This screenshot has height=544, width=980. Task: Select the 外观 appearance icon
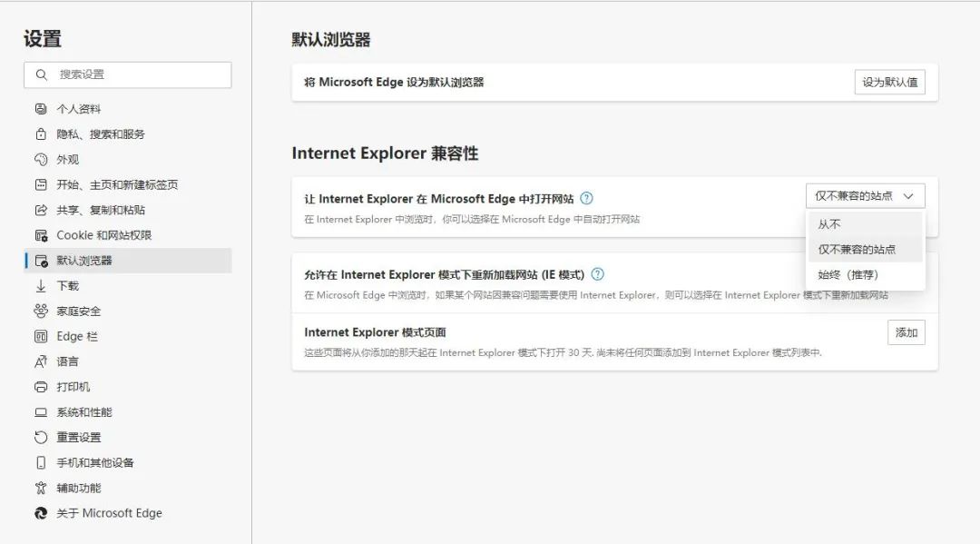point(41,160)
